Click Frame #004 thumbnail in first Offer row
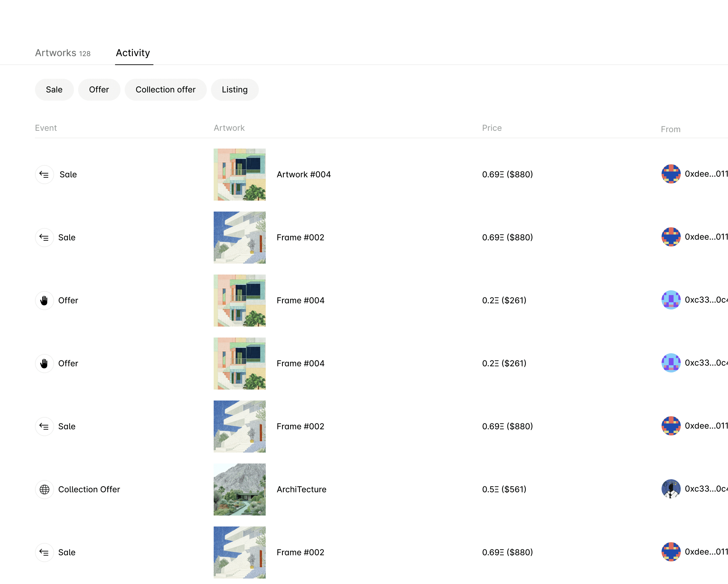728x584 pixels. coord(239,301)
